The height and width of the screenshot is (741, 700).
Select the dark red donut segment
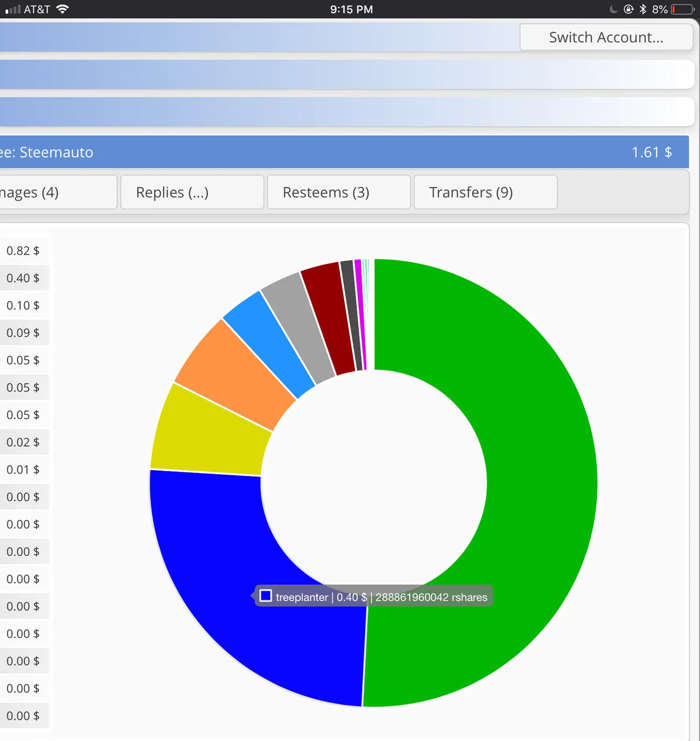coord(328,317)
